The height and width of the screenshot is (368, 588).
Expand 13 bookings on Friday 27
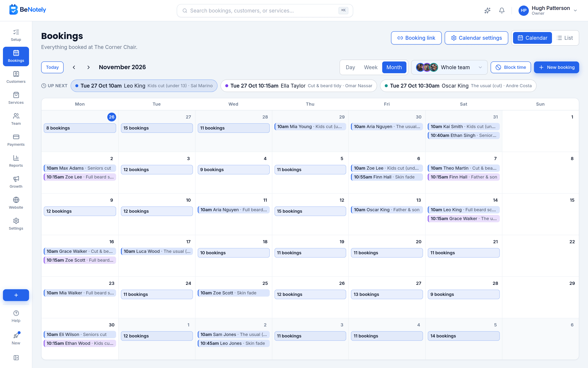point(387,294)
